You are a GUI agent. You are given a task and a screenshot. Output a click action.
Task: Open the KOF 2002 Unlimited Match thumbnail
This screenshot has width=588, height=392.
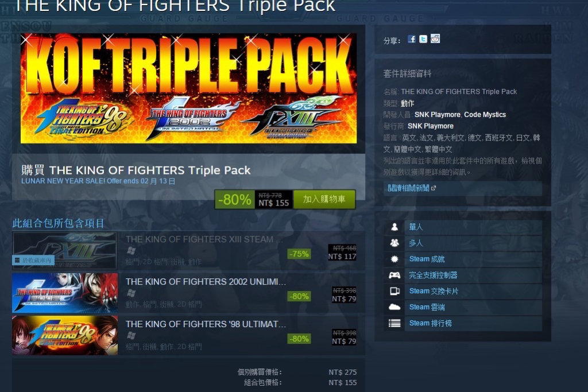(x=65, y=293)
